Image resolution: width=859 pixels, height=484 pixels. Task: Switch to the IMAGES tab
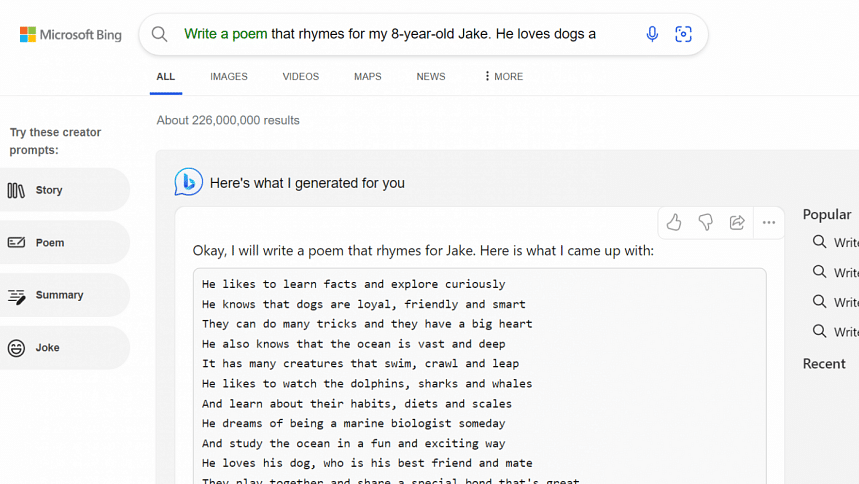point(229,77)
